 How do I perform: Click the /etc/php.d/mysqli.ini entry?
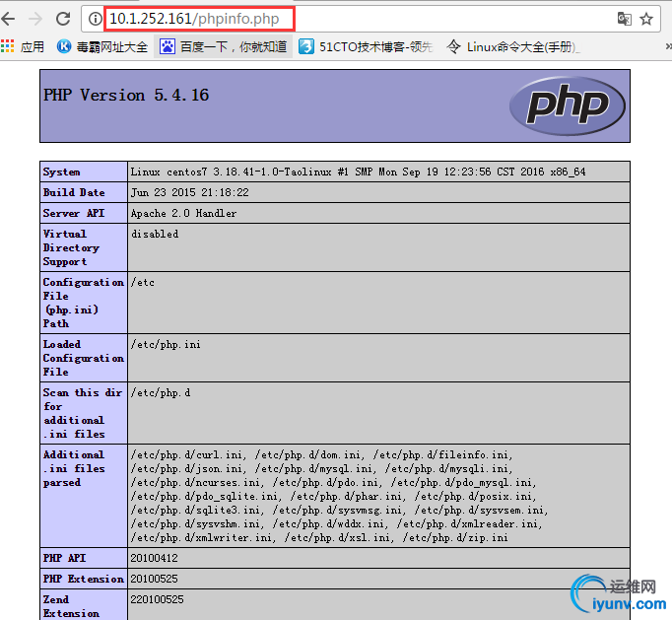[446, 468]
